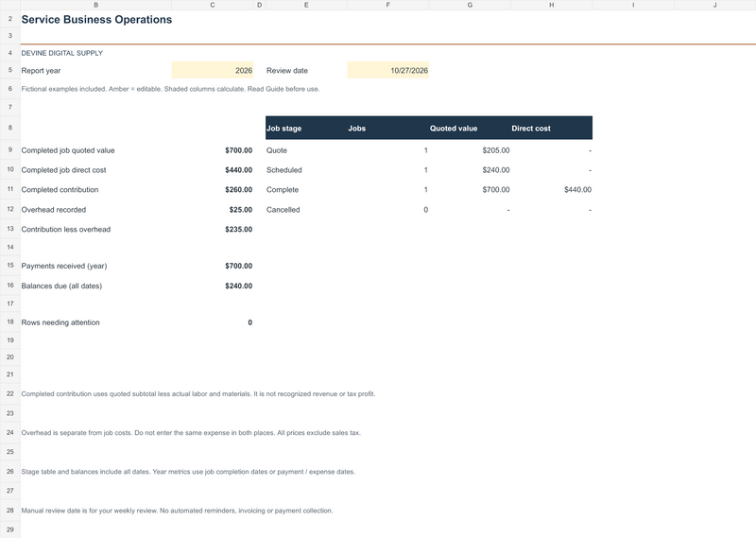This screenshot has height=538, width=756.
Task: Click the Fictional examples included note
Action: coord(170,89)
